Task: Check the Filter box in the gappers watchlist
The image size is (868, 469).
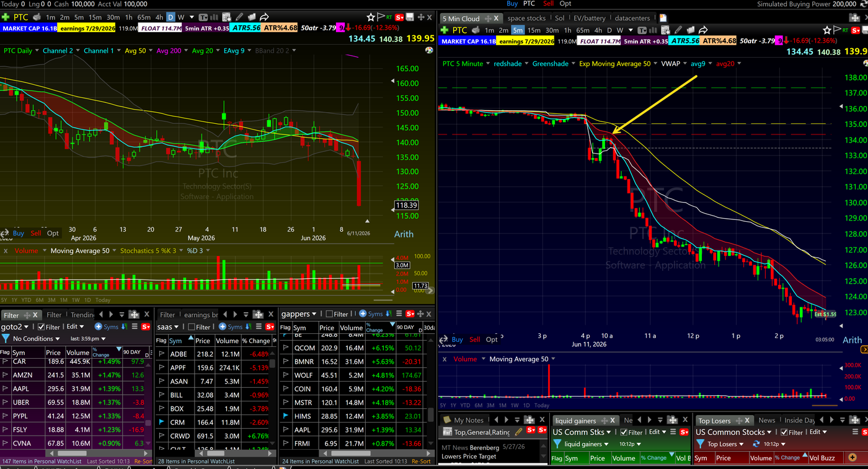Action: click(x=329, y=314)
